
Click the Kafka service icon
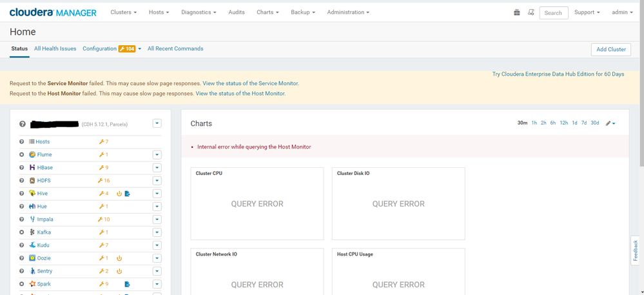click(x=32, y=232)
